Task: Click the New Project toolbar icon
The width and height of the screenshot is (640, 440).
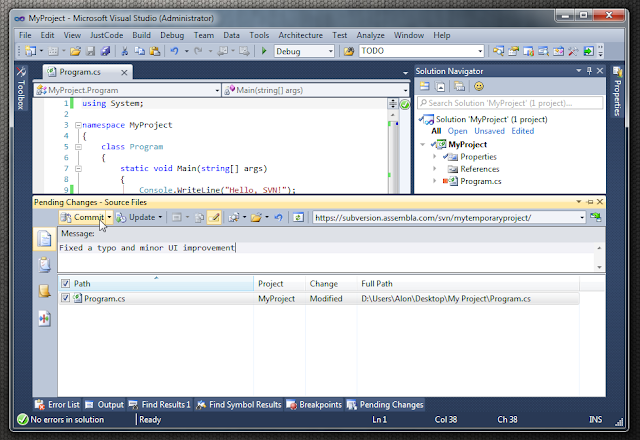Action: point(31,51)
